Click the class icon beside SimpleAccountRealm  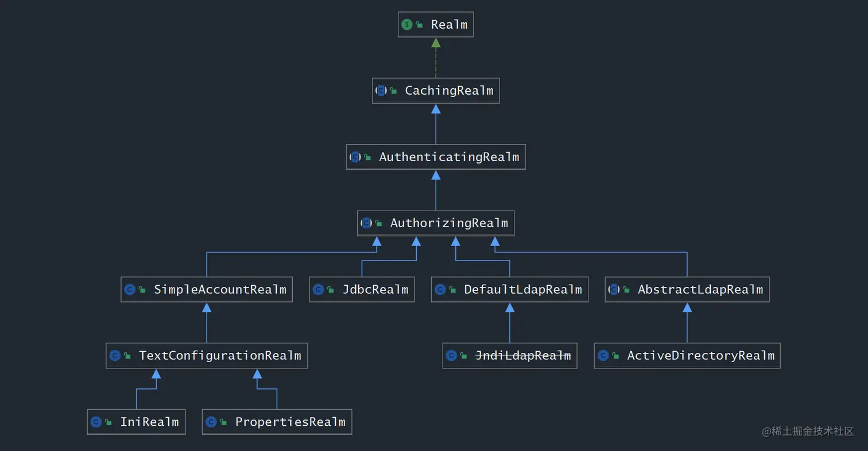point(130,290)
